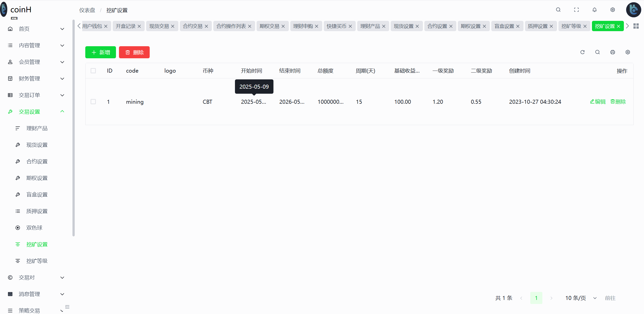Click the 新增 button to add entry
The image size is (644, 314).
tap(100, 52)
